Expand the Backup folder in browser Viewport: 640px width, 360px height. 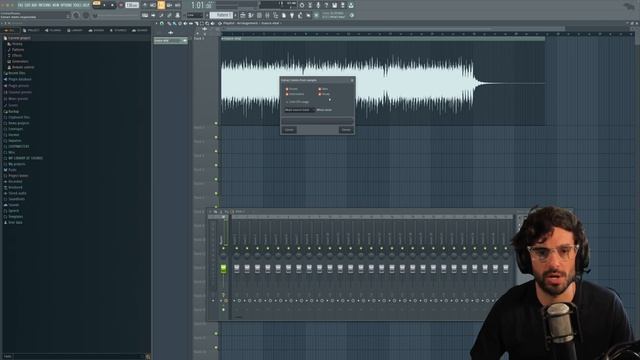[x=12, y=111]
